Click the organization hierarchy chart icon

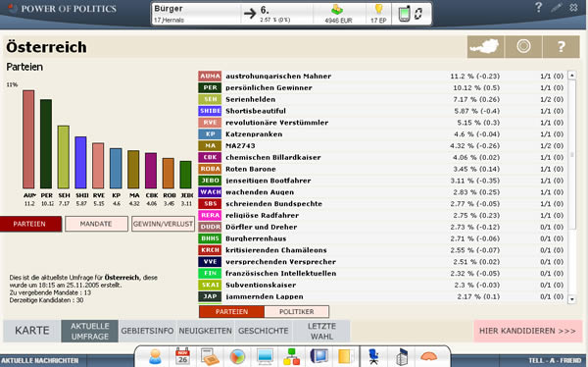(291, 356)
